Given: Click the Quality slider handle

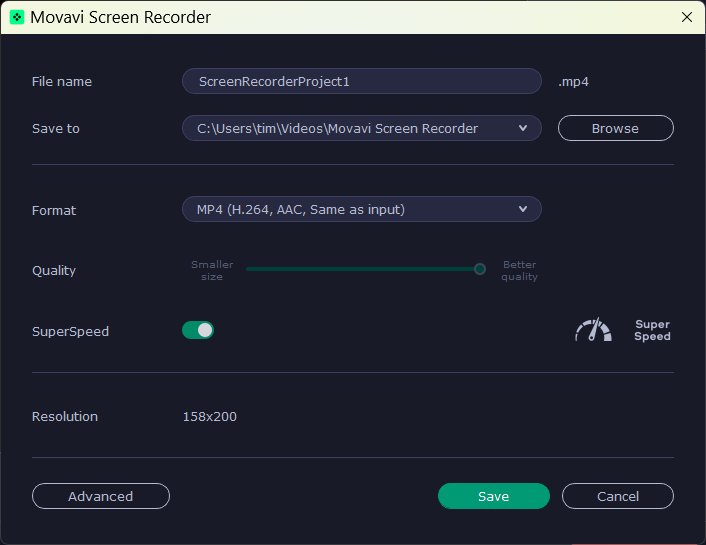Looking at the screenshot, I should (480, 269).
